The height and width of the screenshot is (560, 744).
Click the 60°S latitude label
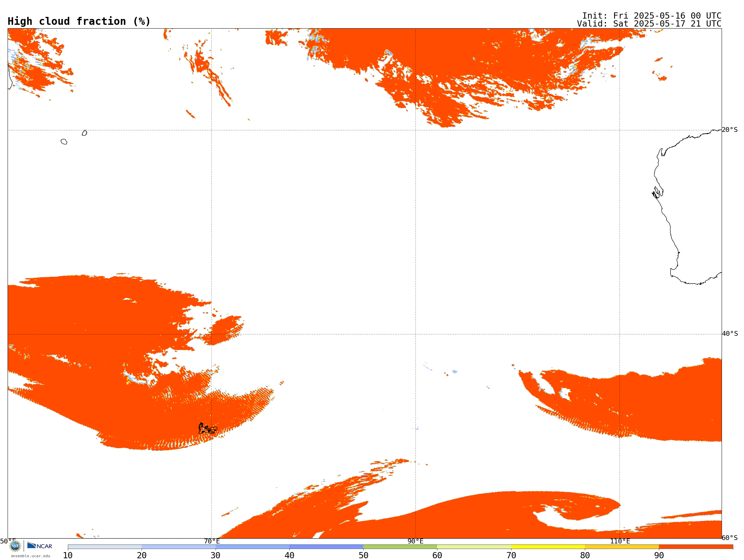point(730,538)
